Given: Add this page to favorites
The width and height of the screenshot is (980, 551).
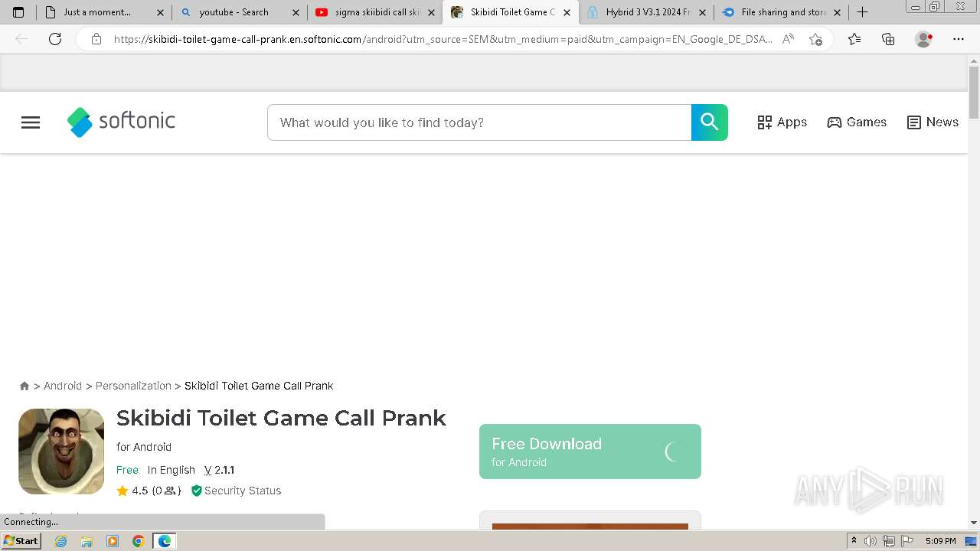Looking at the screenshot, I should pyautogui.click(x=815, y=39).
